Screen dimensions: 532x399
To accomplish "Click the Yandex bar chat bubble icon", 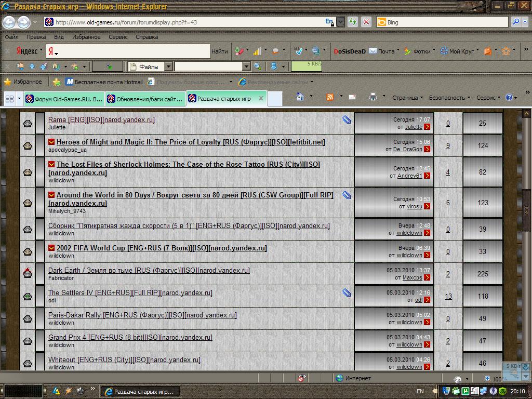I will tap(275, 51).
